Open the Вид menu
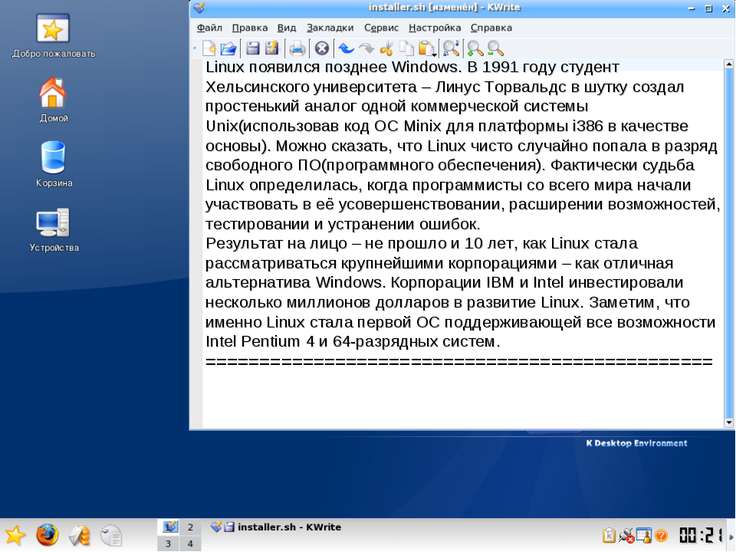The width and height of the screenshot is (736, 552). point(286,28)
